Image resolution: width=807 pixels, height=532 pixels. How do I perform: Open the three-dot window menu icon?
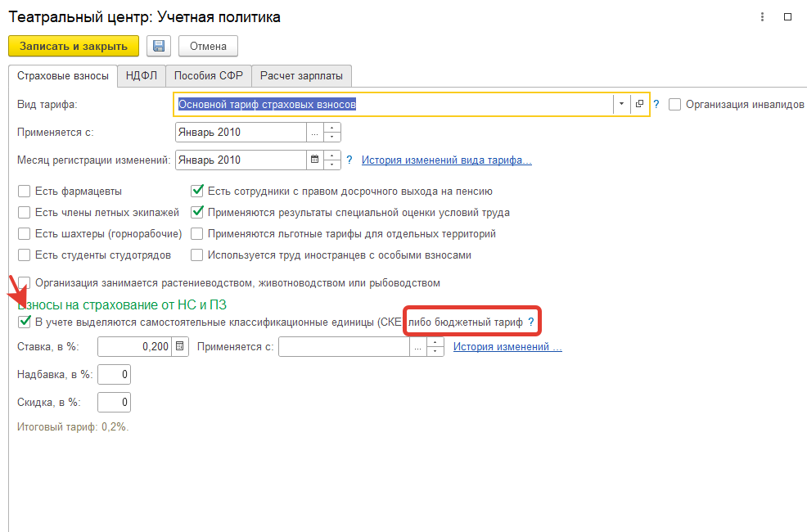pyautogui.click(x=763, y=16)
